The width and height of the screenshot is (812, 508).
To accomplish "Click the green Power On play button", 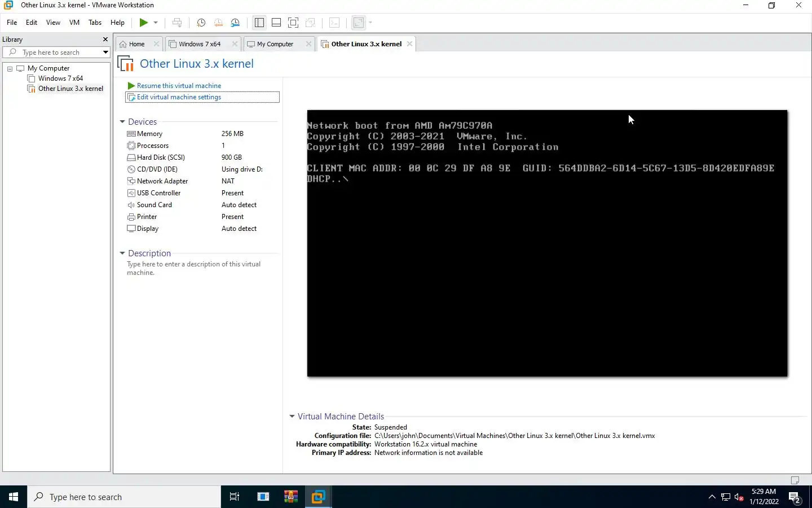I will 144,23.
